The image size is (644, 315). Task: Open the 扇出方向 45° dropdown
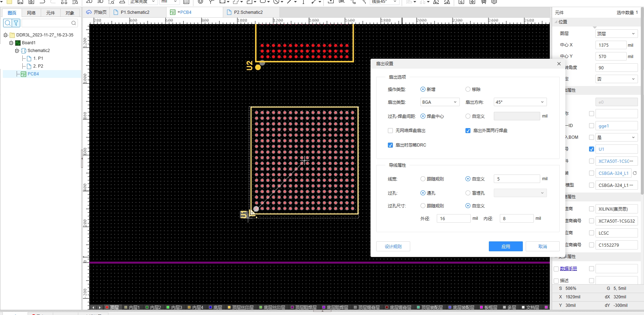coord(520,102)
